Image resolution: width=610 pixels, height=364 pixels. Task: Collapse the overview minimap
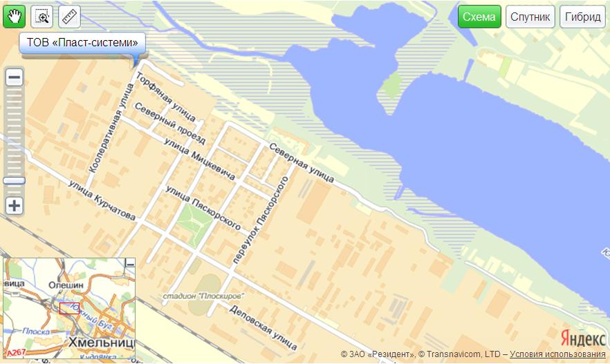pos(130,264)
